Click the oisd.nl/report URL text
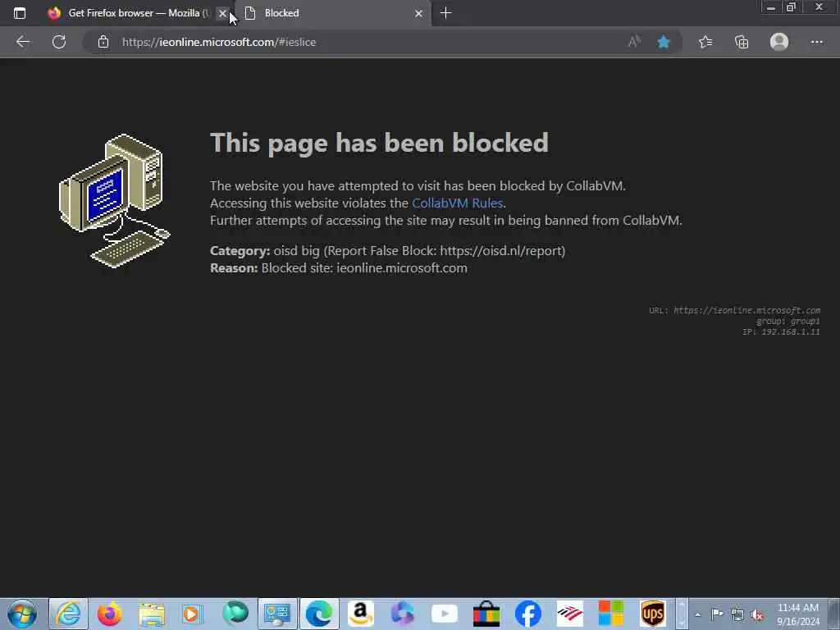The width and height of the screenshot is (840, 630). pyautogui.click(x=500, y=251)
